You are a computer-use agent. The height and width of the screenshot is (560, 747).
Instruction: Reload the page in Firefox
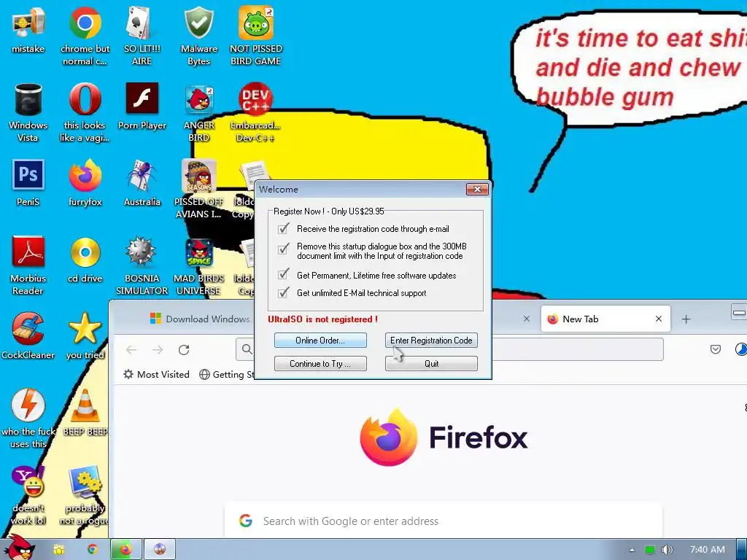[x=184, y=350]
